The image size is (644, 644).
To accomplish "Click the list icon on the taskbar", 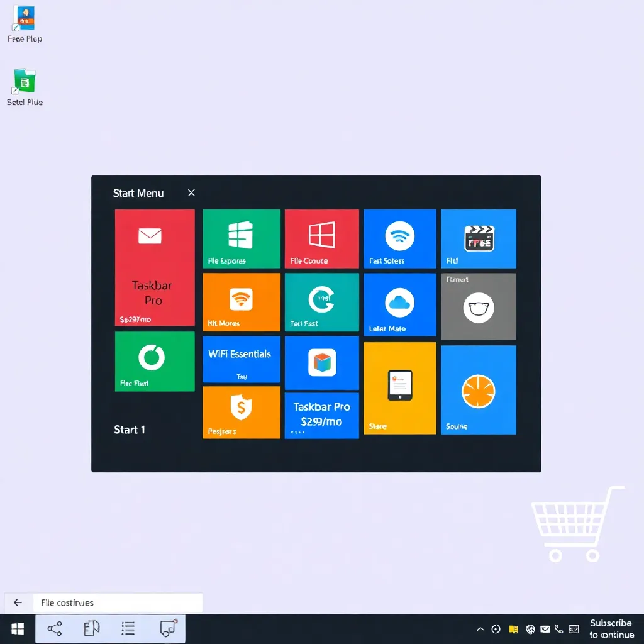I will coord(128,628).
